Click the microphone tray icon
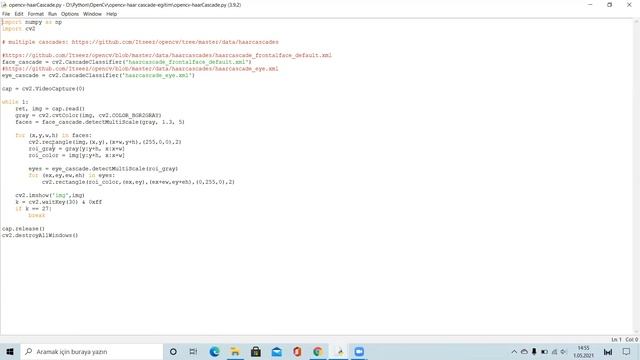 pos(534,351)
